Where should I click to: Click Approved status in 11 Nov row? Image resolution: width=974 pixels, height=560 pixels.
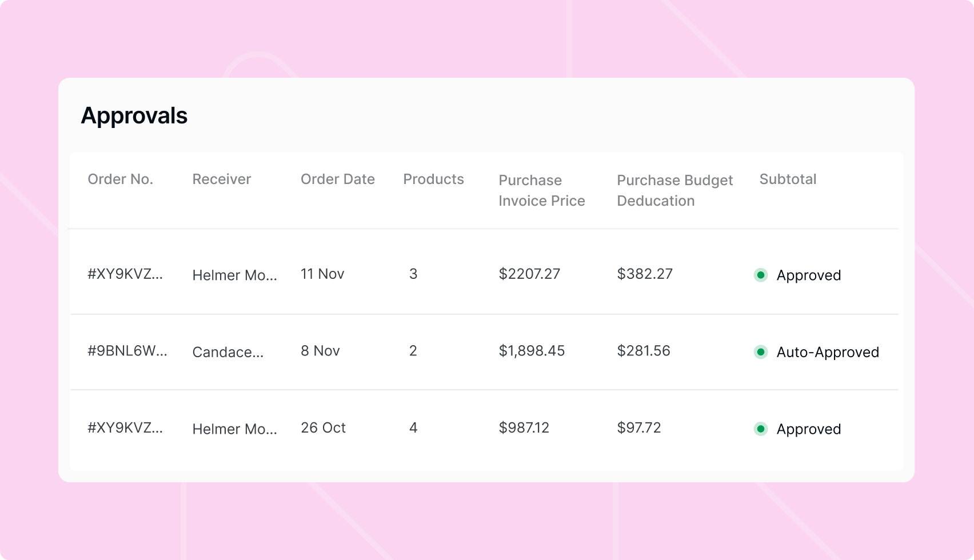[809, 275]
